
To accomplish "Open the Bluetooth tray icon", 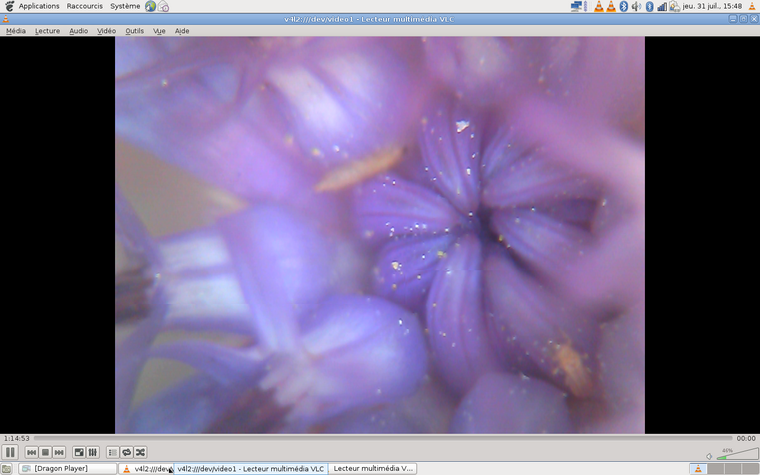I will 622,6.
